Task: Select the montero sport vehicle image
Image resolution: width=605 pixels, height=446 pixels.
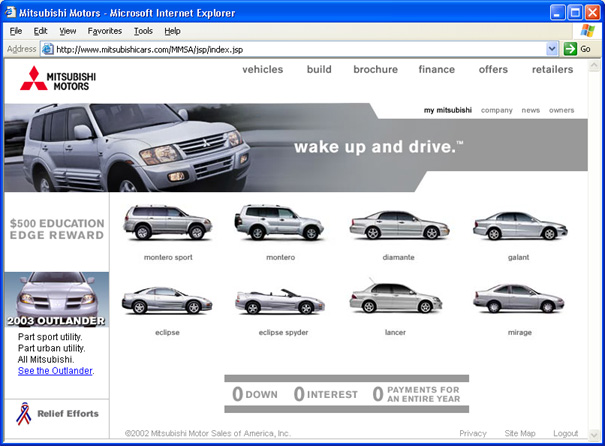Action: pos(167,222)
